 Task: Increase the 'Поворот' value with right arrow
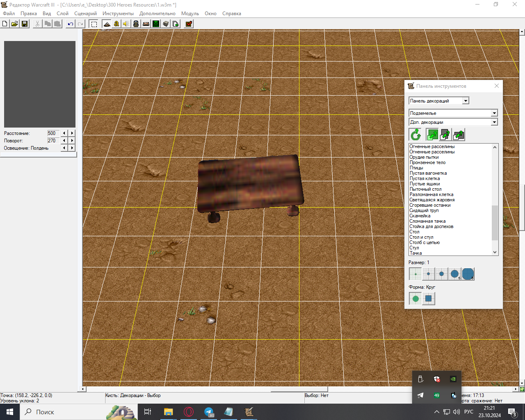[x=72, y=141]
